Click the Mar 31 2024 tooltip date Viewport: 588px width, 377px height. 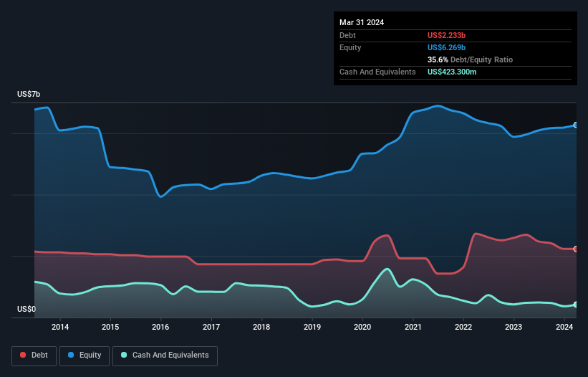[x=362, y=22]
